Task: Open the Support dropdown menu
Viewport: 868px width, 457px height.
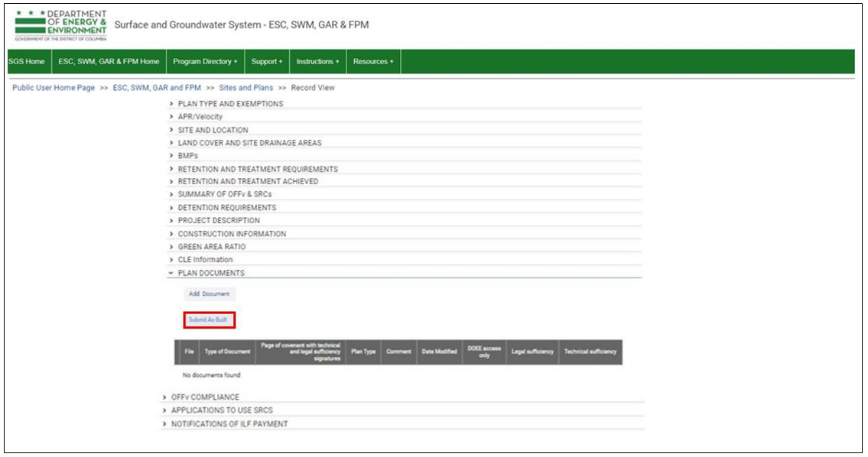Action: pos(267,62)
